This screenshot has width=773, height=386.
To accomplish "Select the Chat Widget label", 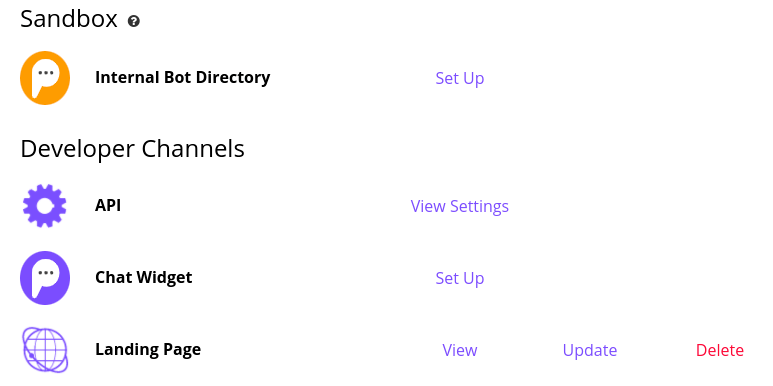I will coord(143,278).
